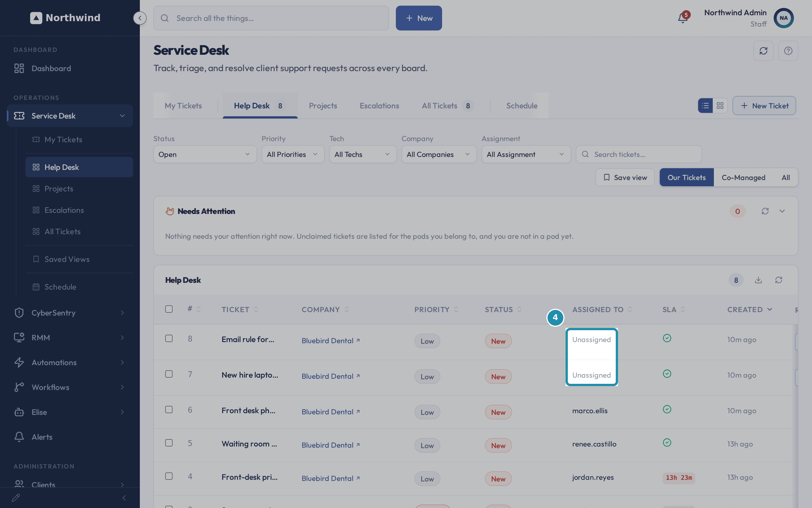The image size is (812, 508).
Task: Switch to the All Tickets tab
Action: point(448,106)
